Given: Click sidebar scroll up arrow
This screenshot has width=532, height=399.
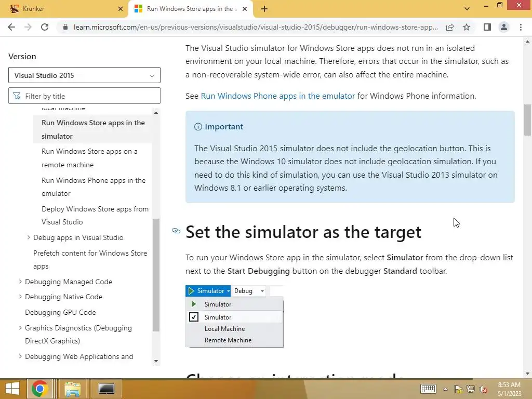Looking at the screenshot, I should point(156,113).
